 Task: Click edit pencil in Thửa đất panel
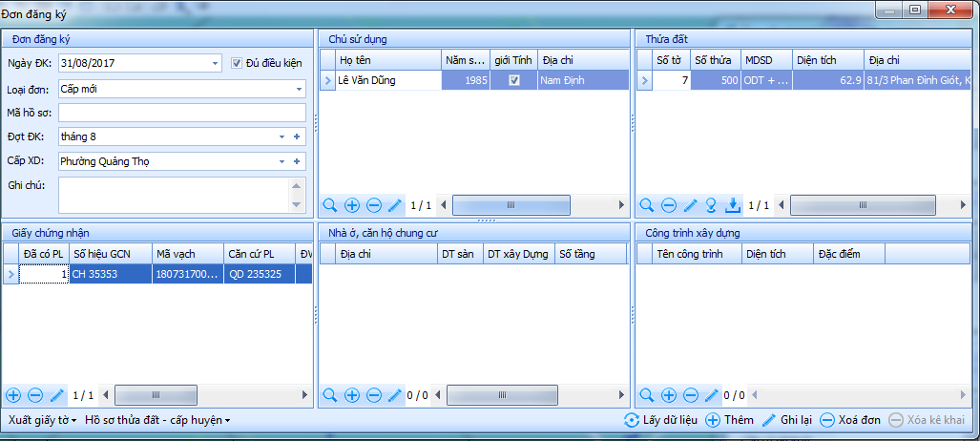tap(691, 205)
